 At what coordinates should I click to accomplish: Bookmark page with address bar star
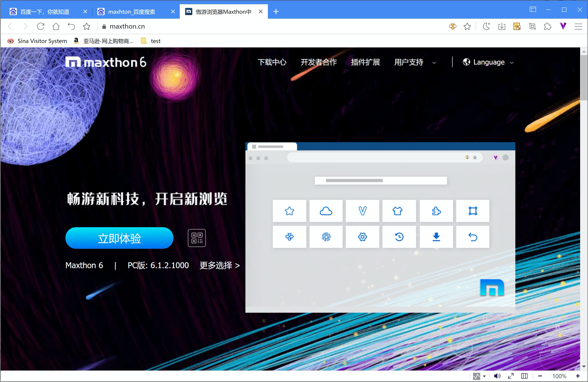[467, 27]
